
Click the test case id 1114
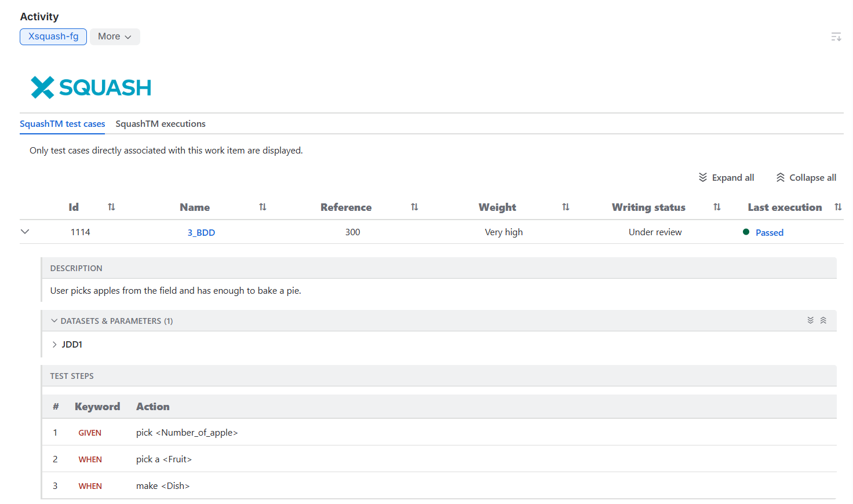(x=81, y=232)
